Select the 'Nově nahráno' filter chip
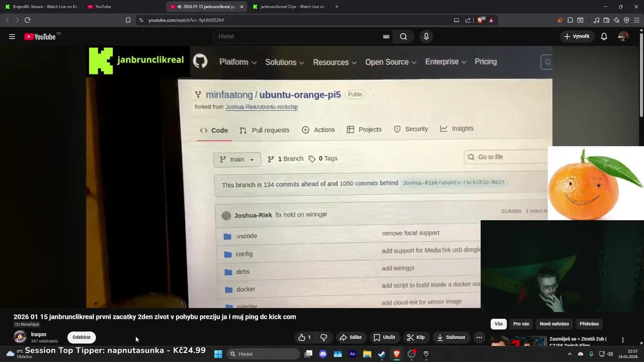 pos(554,324)
